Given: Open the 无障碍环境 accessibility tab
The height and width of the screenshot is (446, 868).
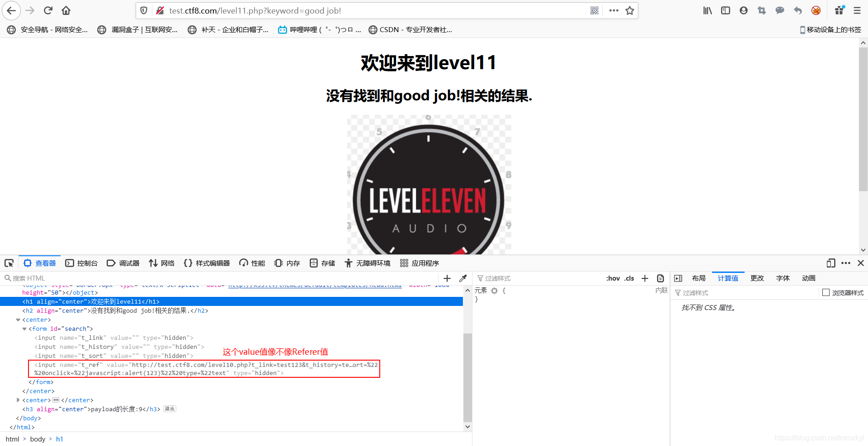Looking at the screenshot, I should tap(368, 263).
